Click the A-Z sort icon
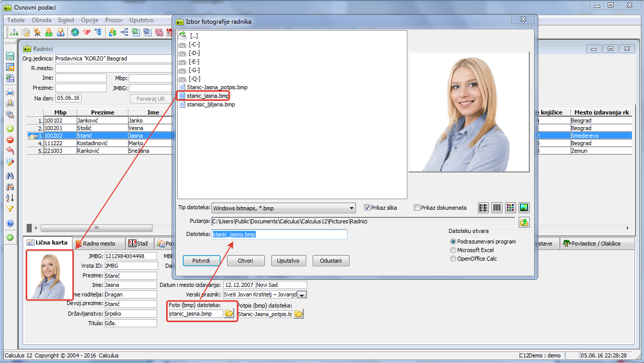This screenshot has height=363, width=644. (x=10, y=198)
